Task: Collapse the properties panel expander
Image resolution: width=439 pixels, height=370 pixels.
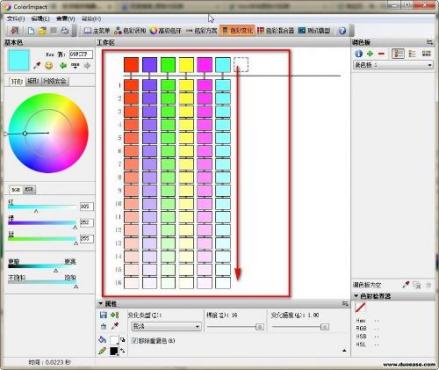Action: click(100, 304)
